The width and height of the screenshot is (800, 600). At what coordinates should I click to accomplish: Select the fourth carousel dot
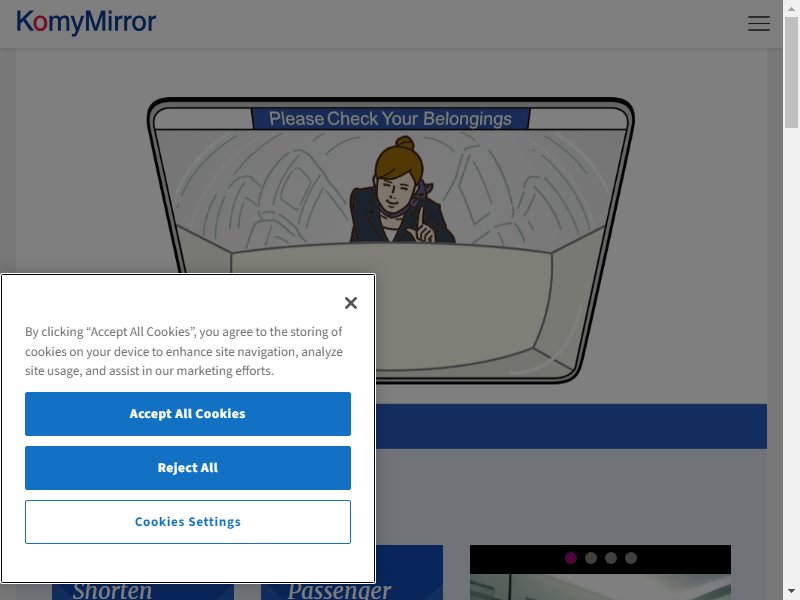(631, 558)
